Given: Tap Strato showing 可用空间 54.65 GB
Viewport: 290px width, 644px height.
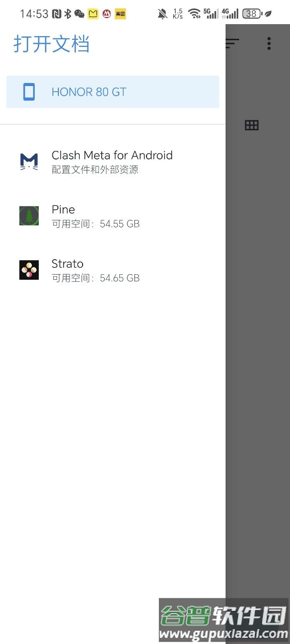Looking at the screenshot, I should click(96, 271).
